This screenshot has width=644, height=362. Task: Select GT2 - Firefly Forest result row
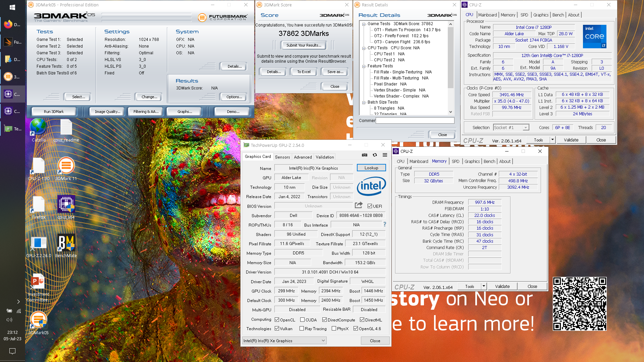pyautogui.click(x=401, y=36)
